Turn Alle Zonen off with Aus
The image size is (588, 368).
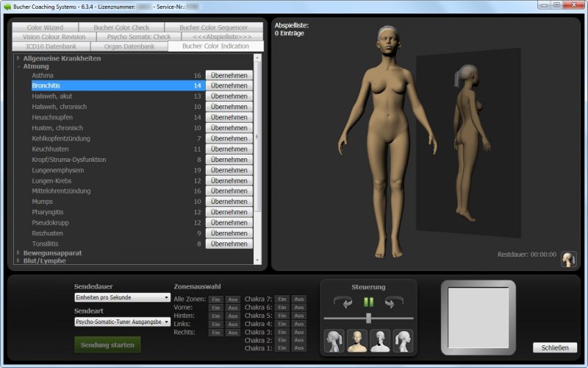click(233, 300)
